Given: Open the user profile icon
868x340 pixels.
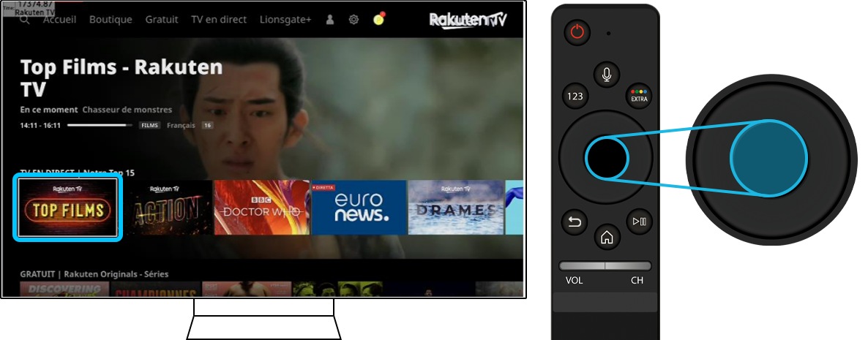Looking at the screenshot, I should (330, 19).
